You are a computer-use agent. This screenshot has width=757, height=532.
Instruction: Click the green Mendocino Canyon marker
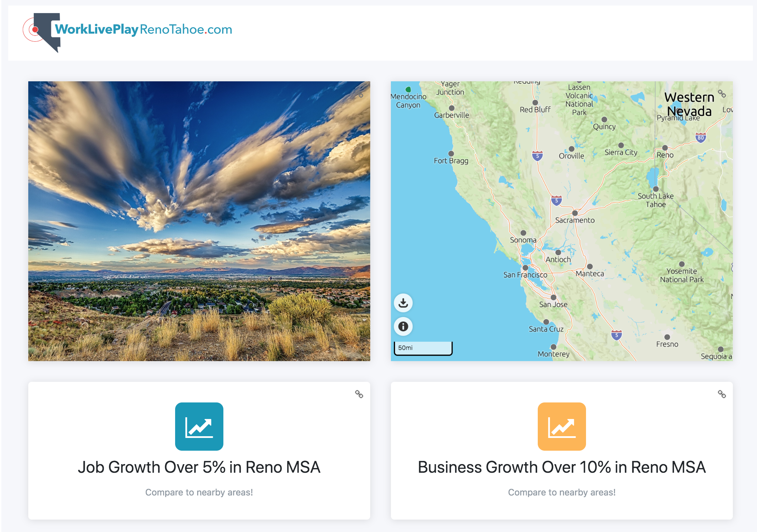[x=408, y=89]
